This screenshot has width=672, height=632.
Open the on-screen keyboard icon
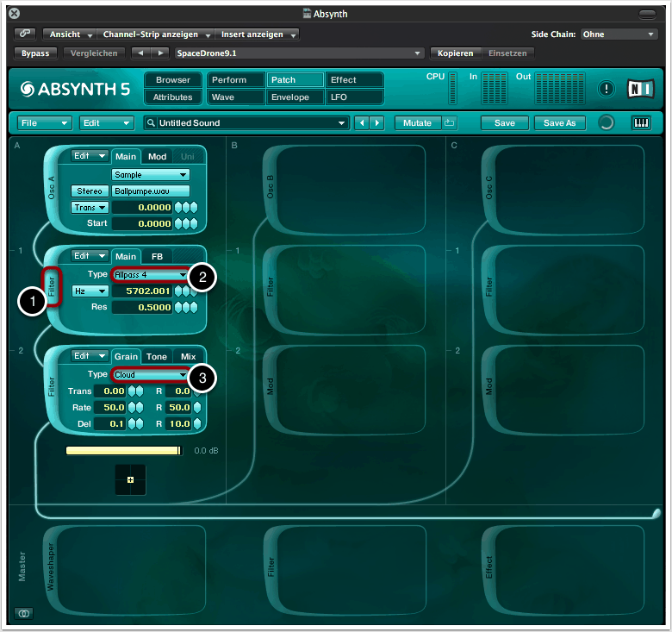pos(641,122)
